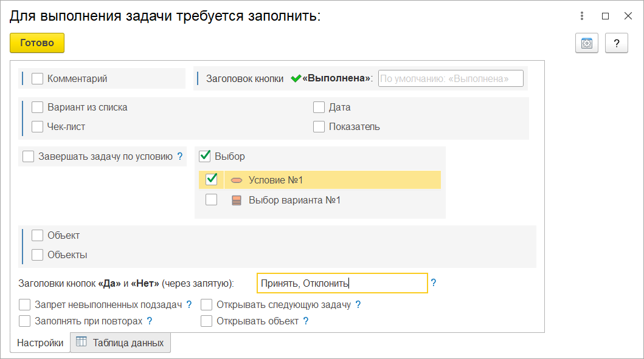
Task: Click the Принять, Отклонить text field
Action: tap(342, 283)
